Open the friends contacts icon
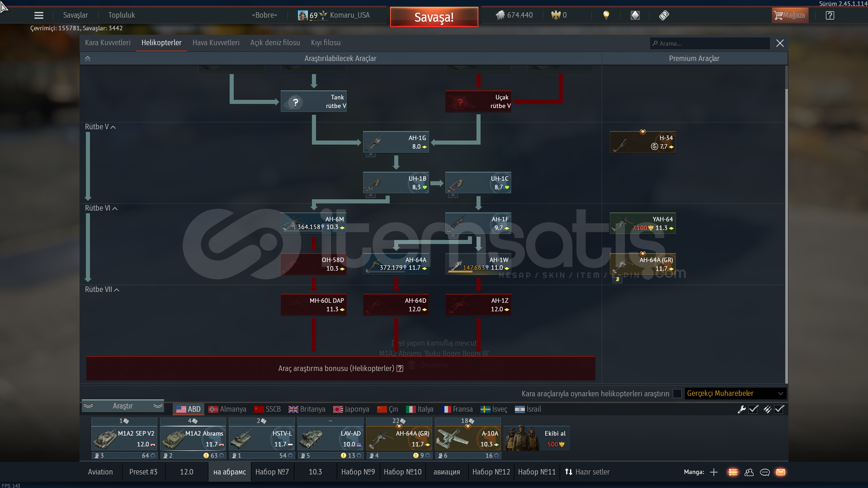The width and height of the screenshot is (868, 488). coord(749,472)
